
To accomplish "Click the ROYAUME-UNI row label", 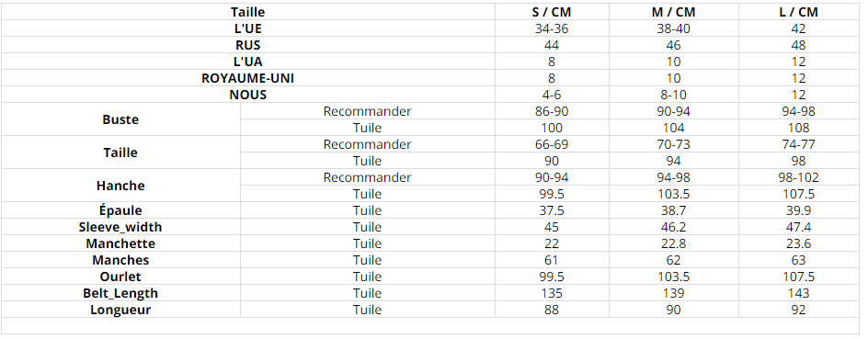I will (x=248, y=78).
